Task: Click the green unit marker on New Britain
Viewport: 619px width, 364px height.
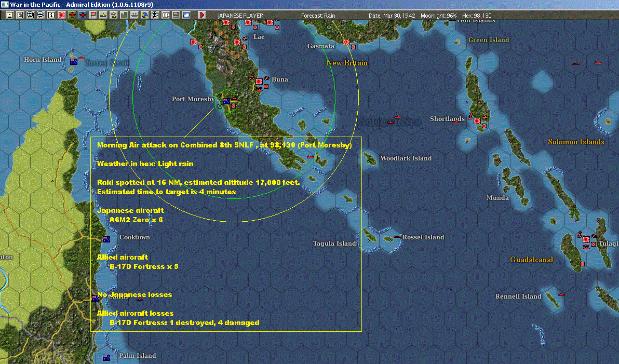Action: pos(329,27)
